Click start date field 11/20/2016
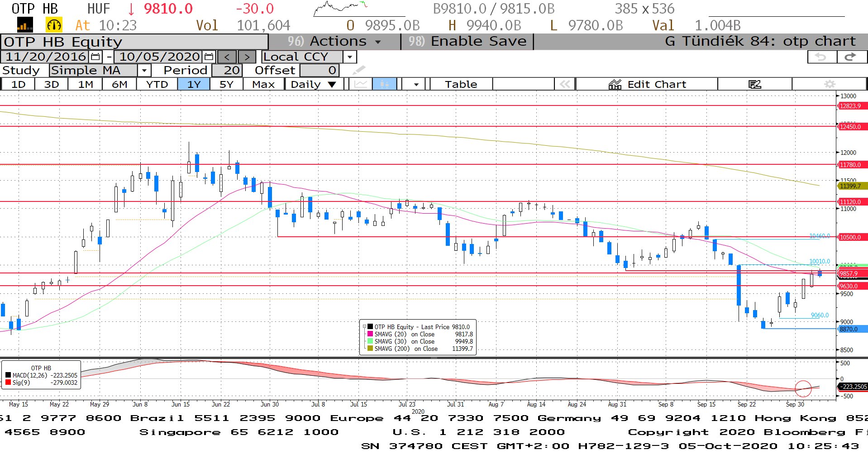 tap(46, 57)
